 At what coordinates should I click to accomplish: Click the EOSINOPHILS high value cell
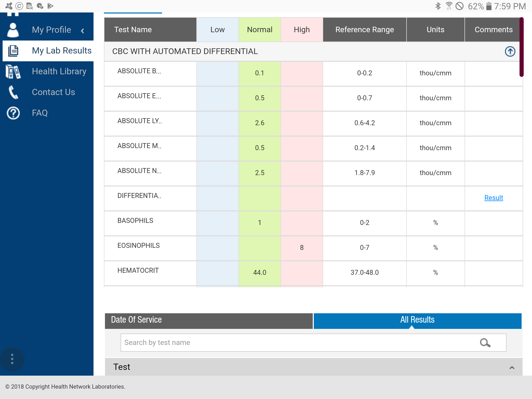(302, 248)
